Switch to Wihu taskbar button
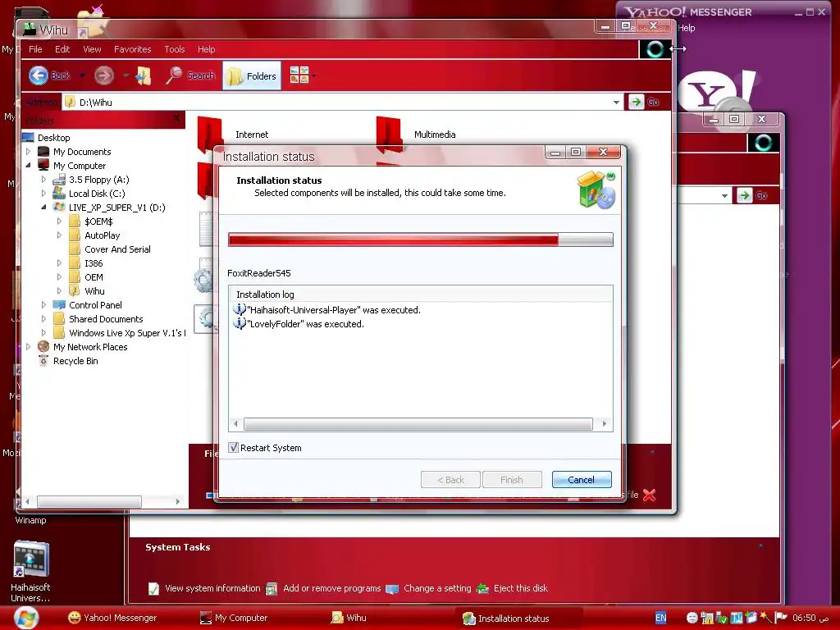The width and height of the screenshot is (840, 630). (349, 618)
